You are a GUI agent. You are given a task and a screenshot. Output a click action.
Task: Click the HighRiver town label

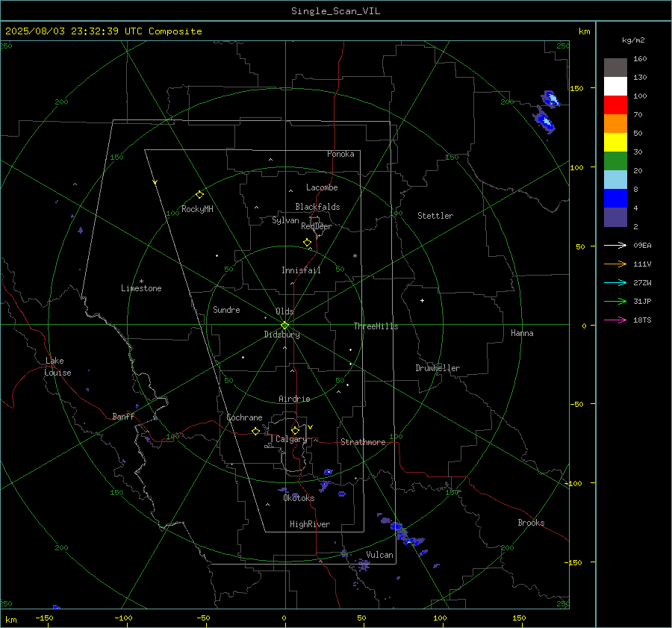(310, 524)
